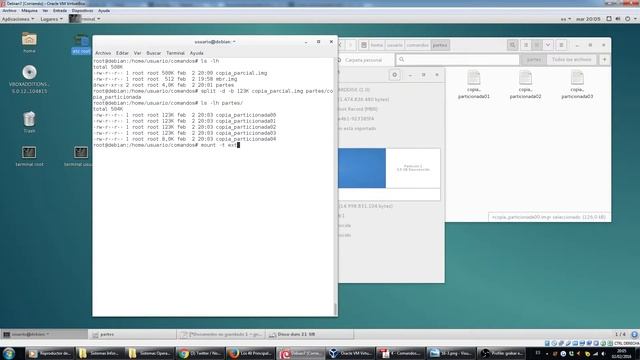This screenshot has width=640, height=360.
Task: Click the workspace indicator 1 / 4
Action: point(620,334)
